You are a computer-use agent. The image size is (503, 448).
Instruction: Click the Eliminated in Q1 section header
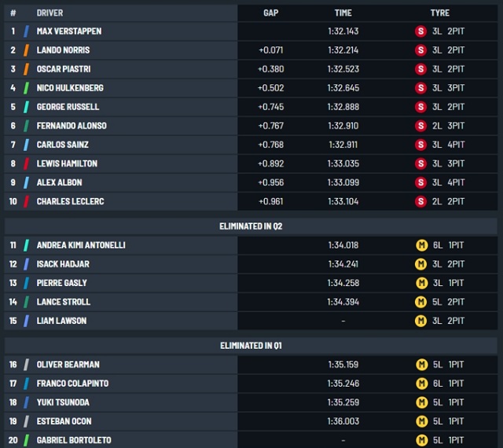[251, 346]
